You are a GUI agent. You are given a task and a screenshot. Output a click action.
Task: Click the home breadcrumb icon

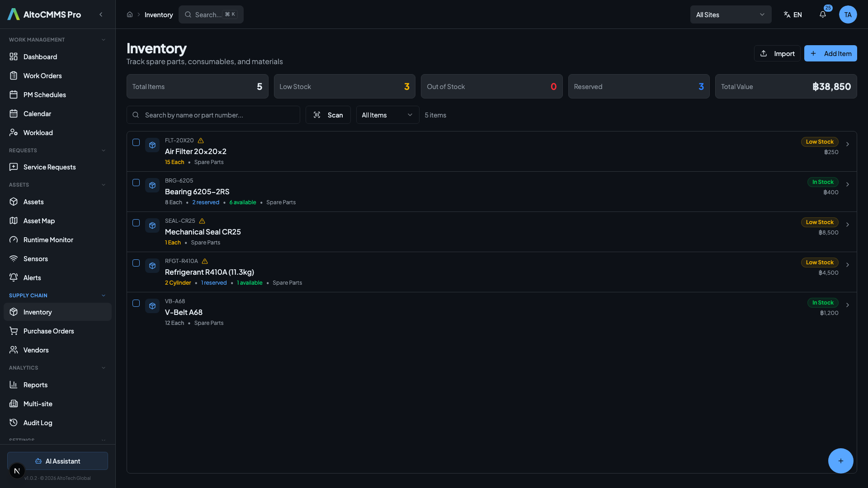click(130, 14)
